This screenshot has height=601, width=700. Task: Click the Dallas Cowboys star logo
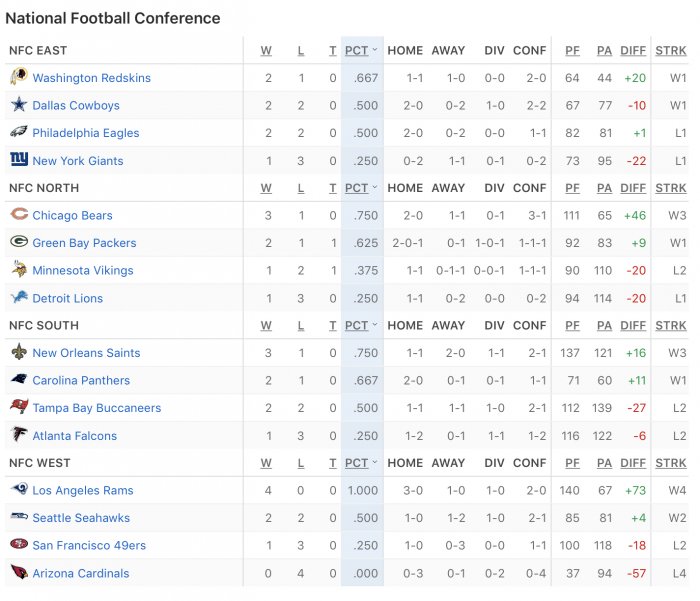[x=19, y=104]
